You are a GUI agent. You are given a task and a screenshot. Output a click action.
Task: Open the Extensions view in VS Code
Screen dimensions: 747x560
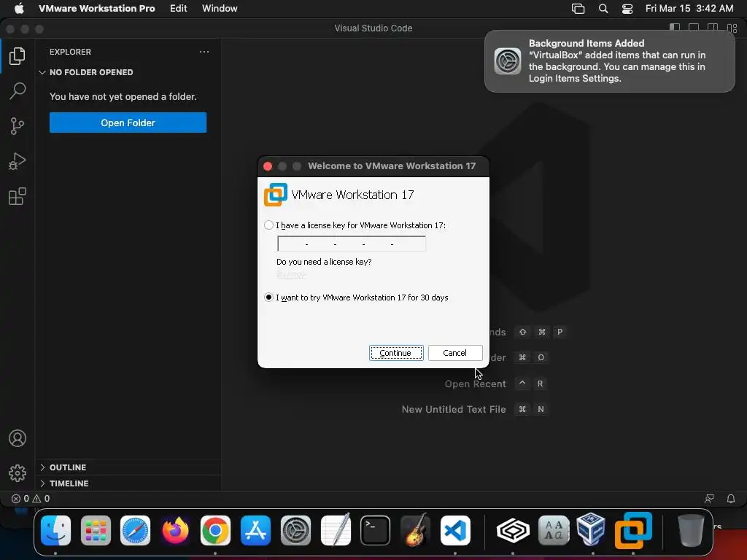pyautogui.click(x=18, y=196)
